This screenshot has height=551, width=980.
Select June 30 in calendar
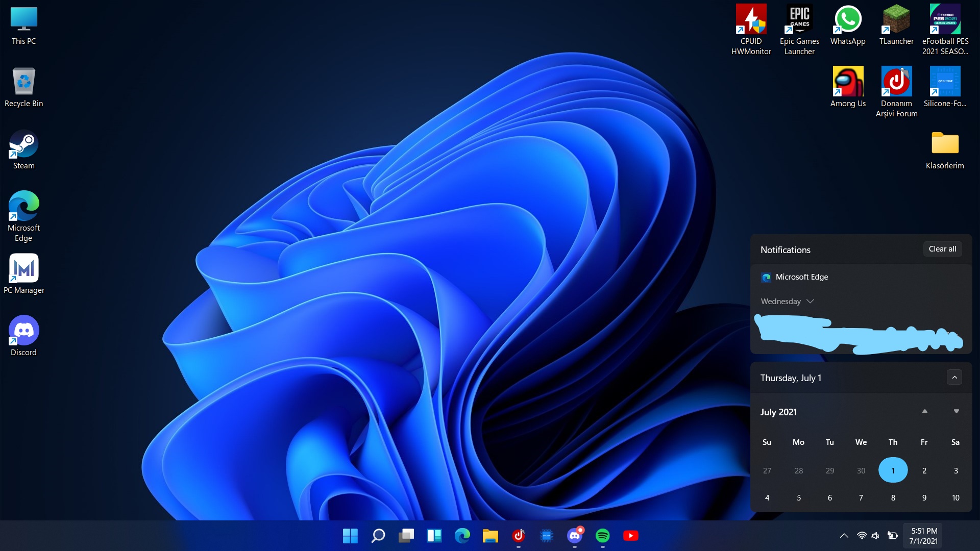861,470
